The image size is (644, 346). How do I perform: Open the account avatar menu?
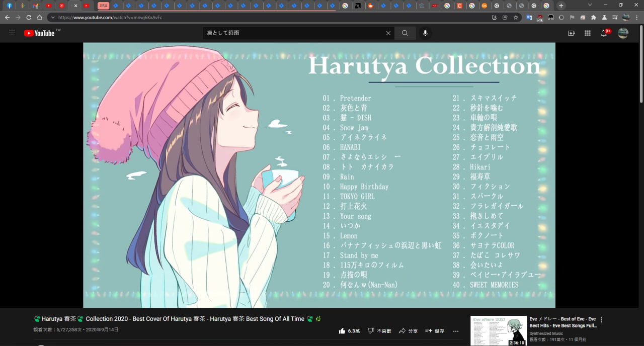(623, 33)
